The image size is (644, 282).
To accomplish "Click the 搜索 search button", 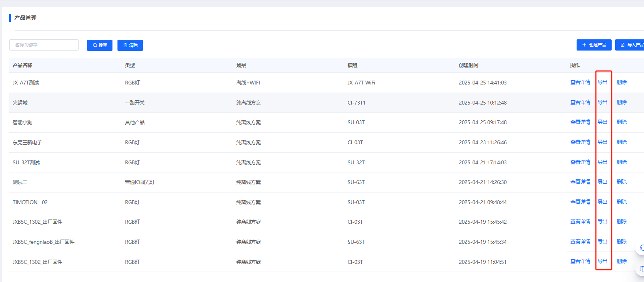I will click(99, 45).
